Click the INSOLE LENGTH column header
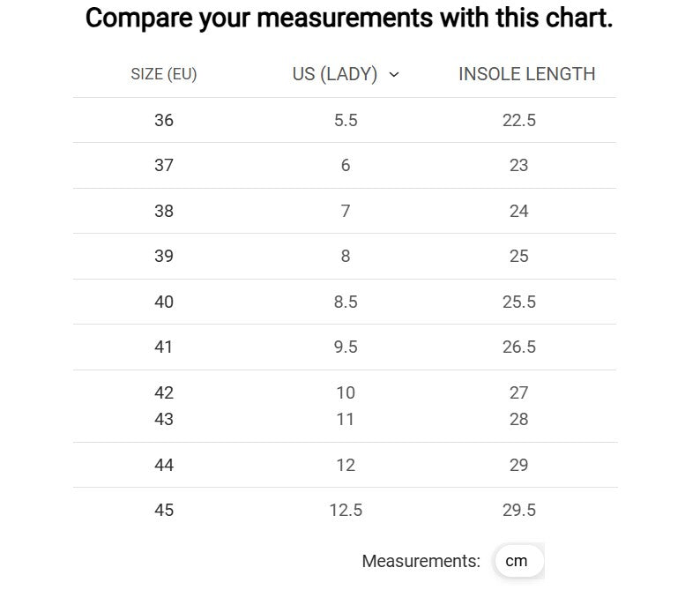The height and width of the screenshot is (605, 700). [526, 75]
